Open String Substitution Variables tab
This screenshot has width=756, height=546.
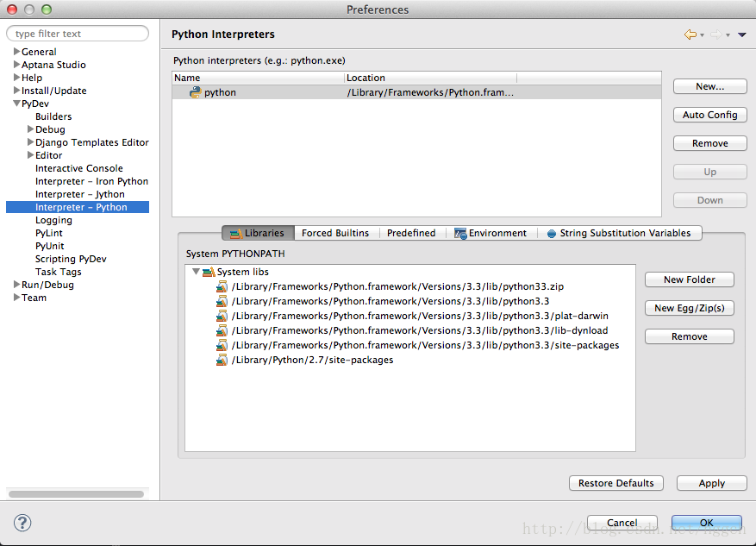pyautogui.click(x=619, y=234)
